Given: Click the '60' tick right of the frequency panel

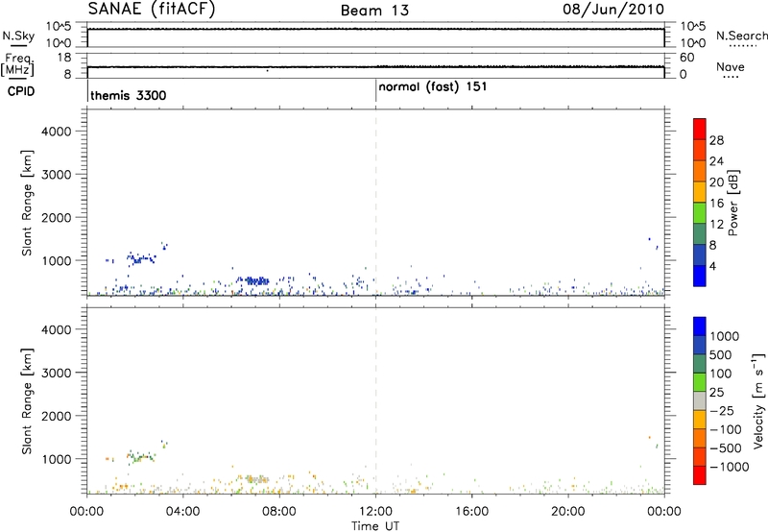Looking at the screenshot, I should coord(687,58).
